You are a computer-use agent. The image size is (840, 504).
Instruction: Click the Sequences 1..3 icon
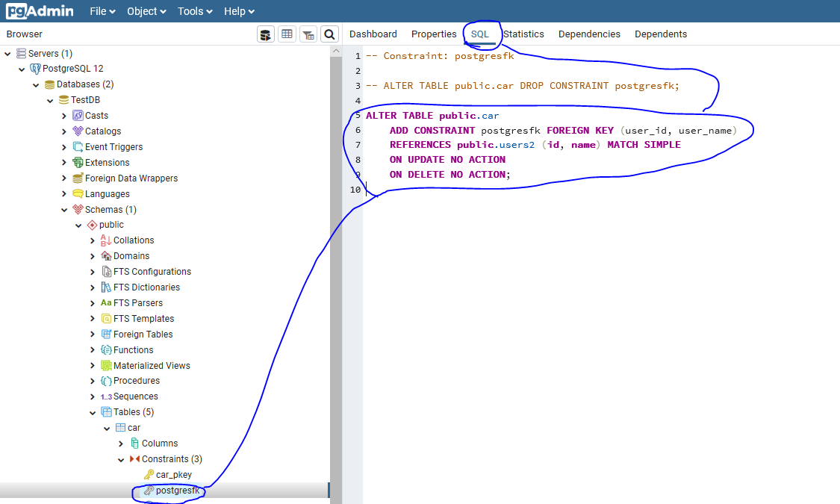click(106, 397)
